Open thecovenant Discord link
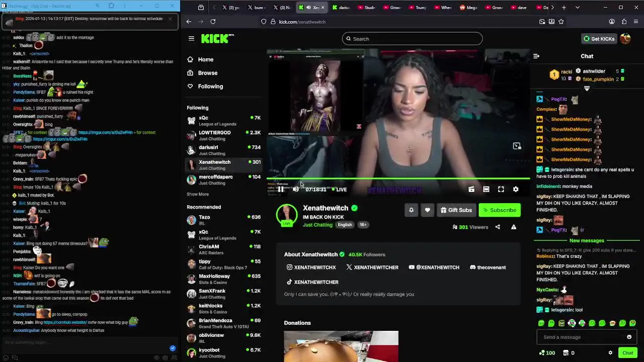 [x=488, y=267]
